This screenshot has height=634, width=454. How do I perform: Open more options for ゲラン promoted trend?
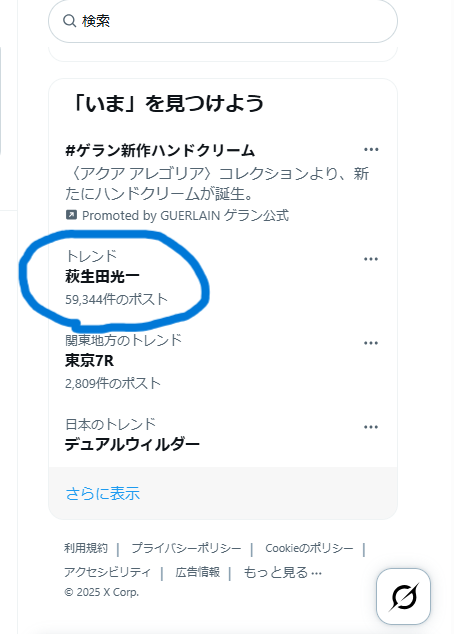[x=371, y=150]
